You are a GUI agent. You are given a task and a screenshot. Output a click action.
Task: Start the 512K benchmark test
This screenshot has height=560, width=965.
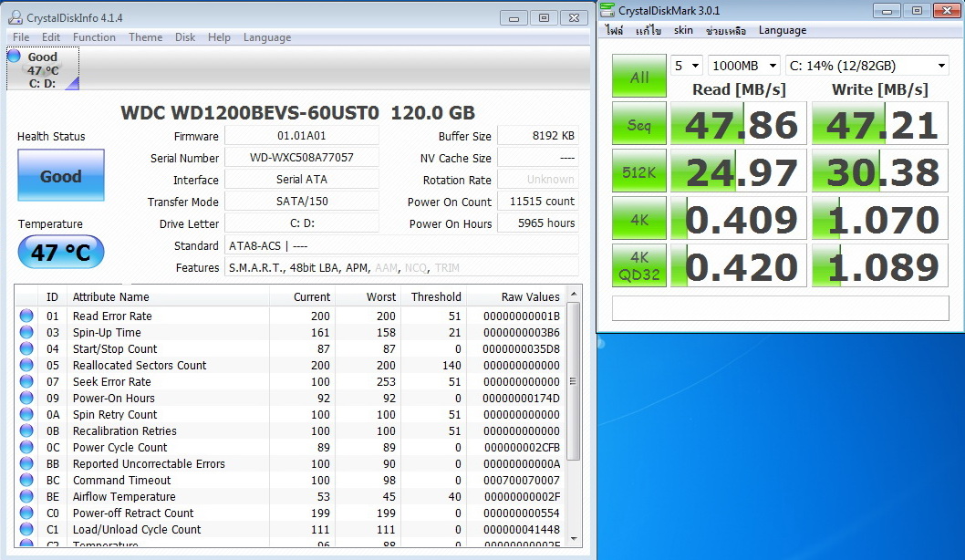[638, 171]
